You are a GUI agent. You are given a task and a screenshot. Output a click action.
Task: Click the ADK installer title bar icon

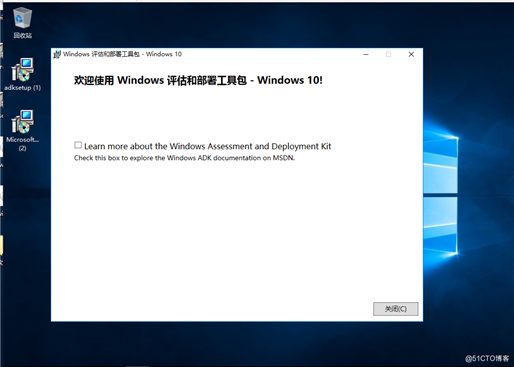[57, 54]
